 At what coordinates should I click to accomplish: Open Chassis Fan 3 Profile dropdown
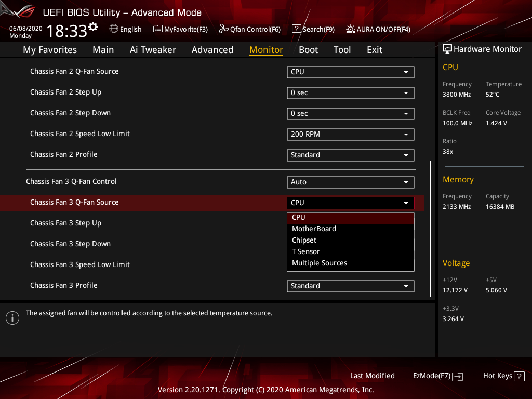351,286
